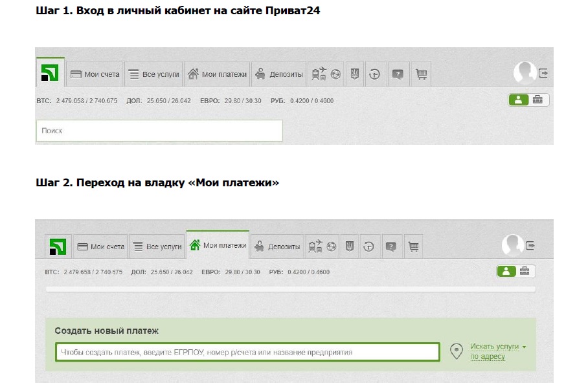Open the shopping cart icon in the top toolbar
Viewport: 588px width, 392px height.
point(421,74)
